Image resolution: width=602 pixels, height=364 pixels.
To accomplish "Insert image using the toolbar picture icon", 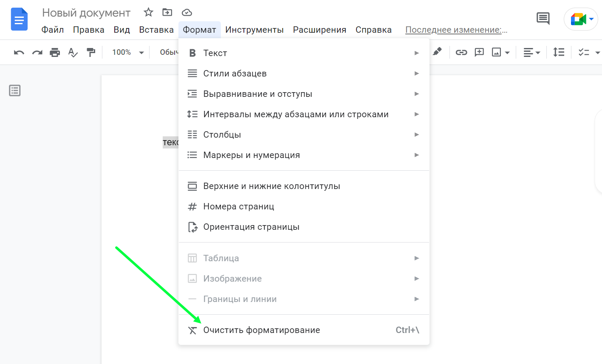I will tap(496, 52).
